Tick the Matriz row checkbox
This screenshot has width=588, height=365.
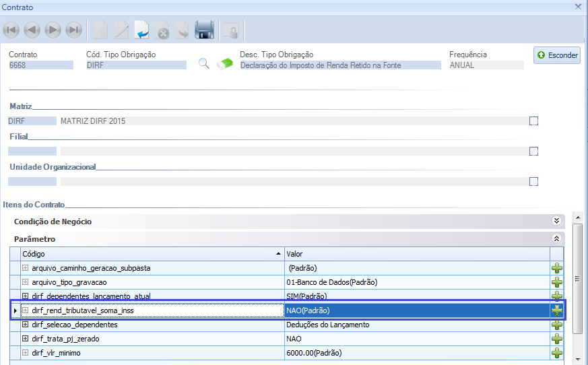pos(534,121)
